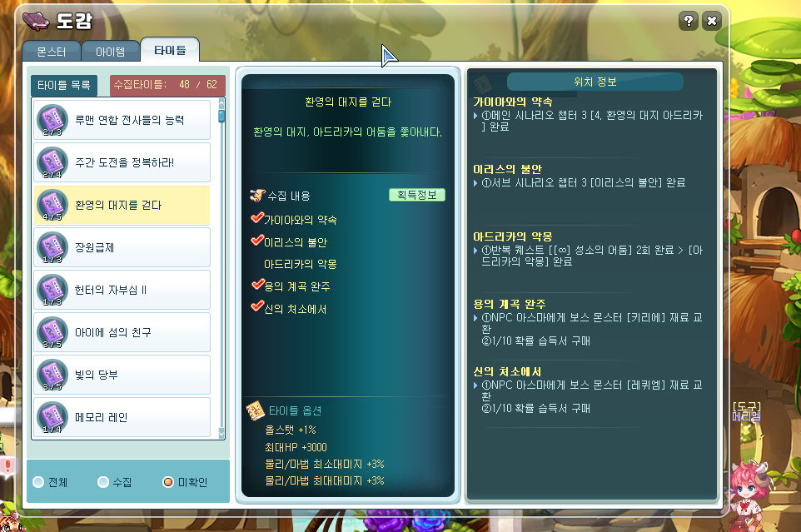Click the 메모리 레인 title book icon
801x532 pixels.
click(52, 417)
